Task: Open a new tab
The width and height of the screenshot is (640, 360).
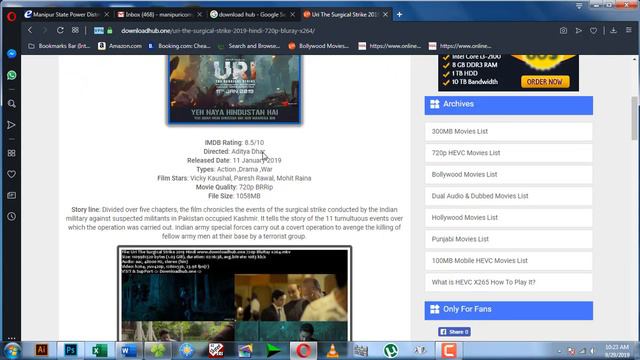Action: click(400, 14)
